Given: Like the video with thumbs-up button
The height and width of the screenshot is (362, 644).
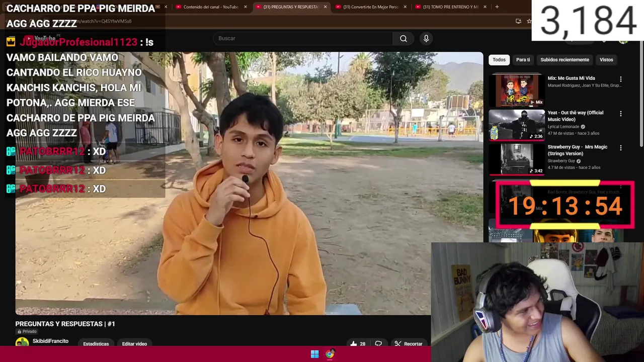Looking at the screenshot, I should tap(358, 344).
